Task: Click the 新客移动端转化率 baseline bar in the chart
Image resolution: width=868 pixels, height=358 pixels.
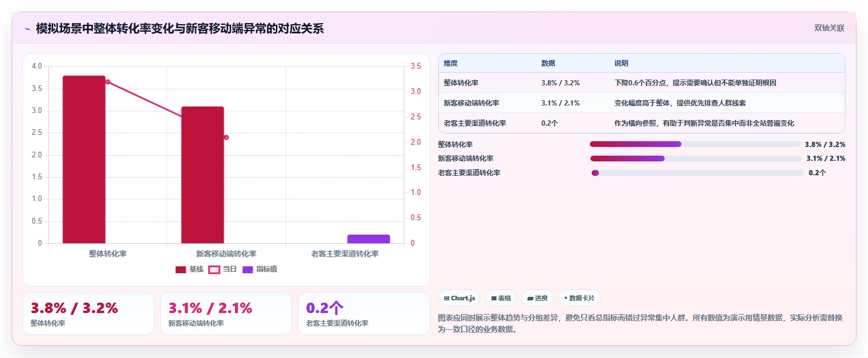Action: (202, 175)
